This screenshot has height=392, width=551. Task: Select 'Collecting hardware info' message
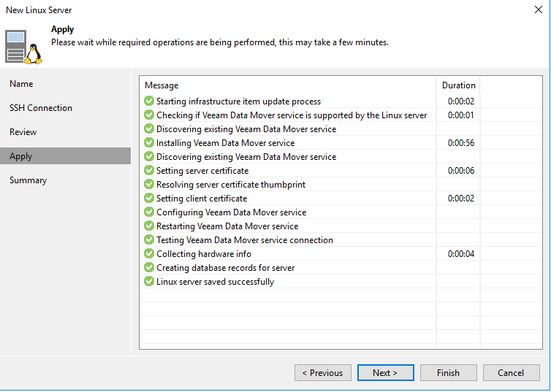[203, 254]
